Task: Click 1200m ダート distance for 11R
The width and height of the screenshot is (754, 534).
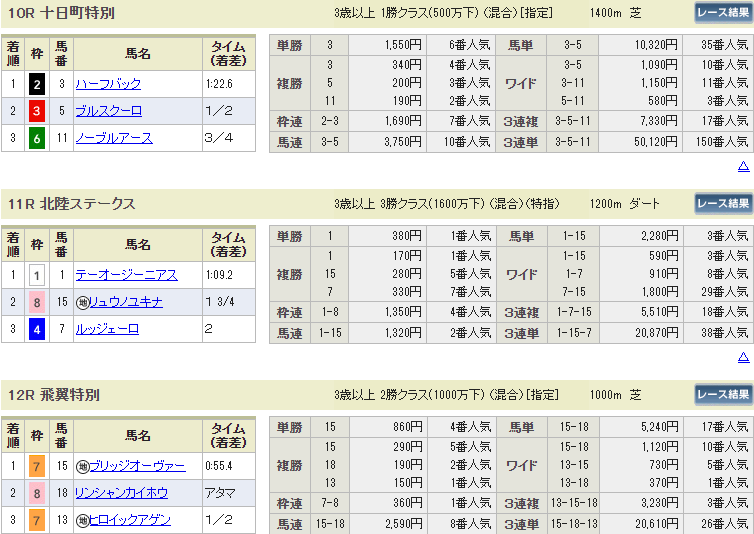Action: (x=625, y=203)
